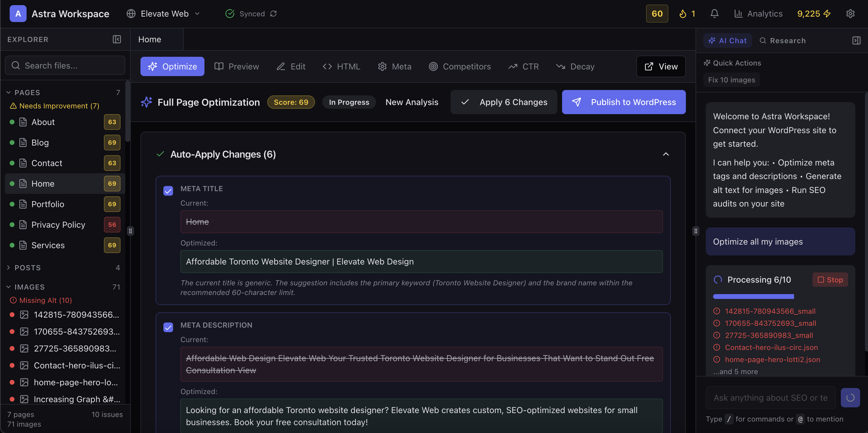Switch to HTML view
868x433 pixels.
coord(341,66)
